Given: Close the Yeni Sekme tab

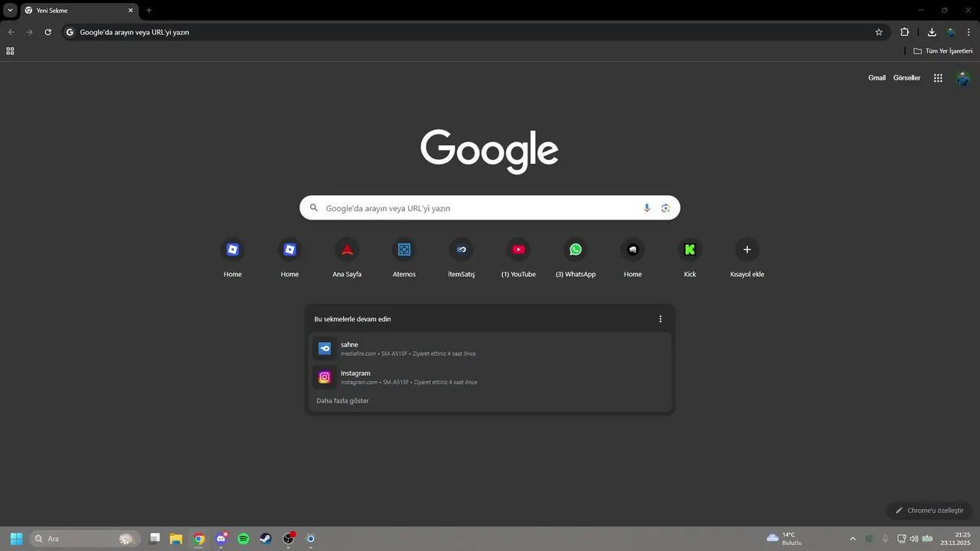Looking at the screenshot, I should point(130,11).
